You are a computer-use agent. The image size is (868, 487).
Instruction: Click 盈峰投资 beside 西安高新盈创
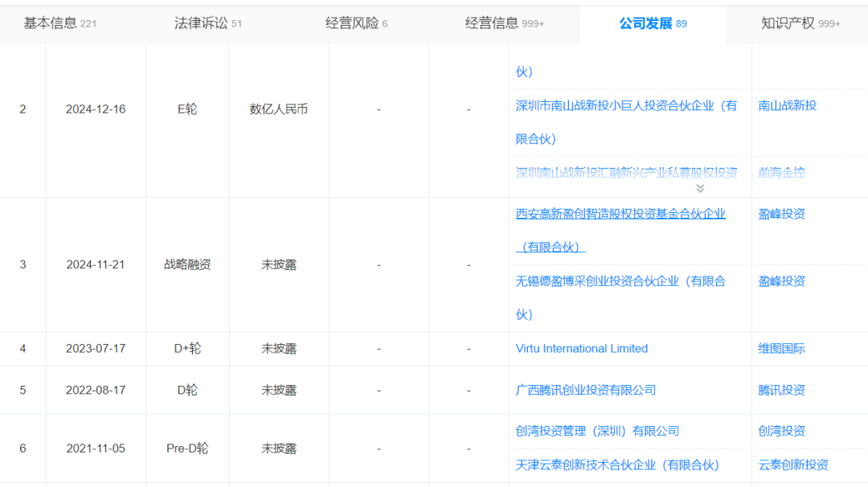781,215
